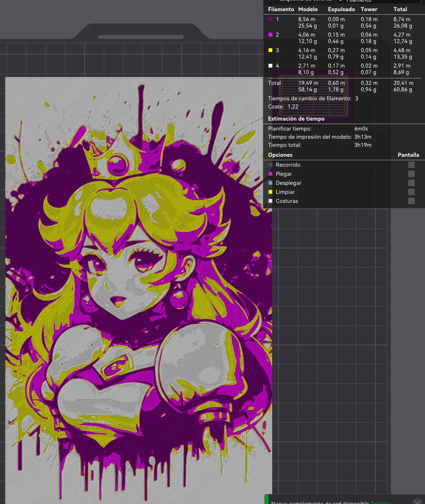This screenshot has width=425, height=504.
Task: Click the white Costuras legend icon
Action: [x=270, y=201]
